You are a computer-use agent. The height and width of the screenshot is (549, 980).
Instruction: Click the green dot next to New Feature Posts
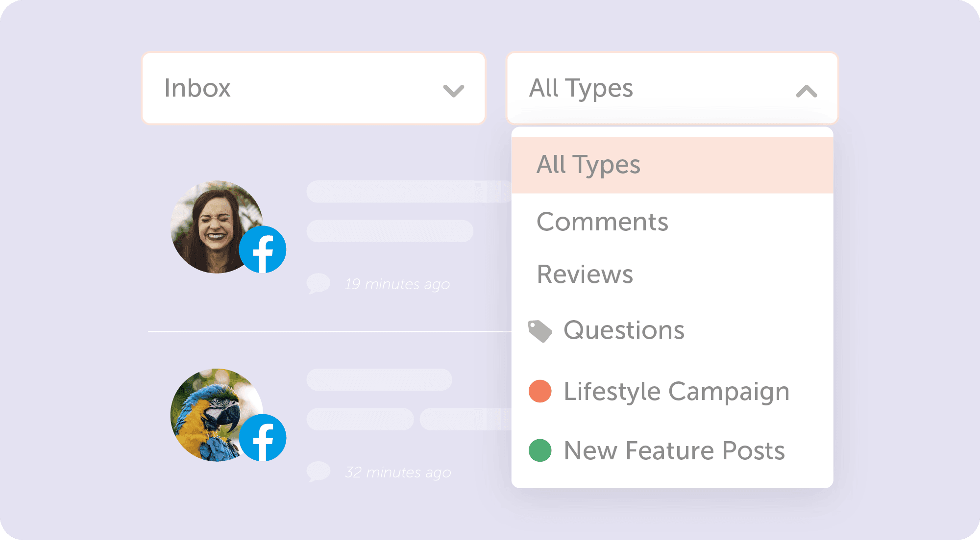pos(540,450)
